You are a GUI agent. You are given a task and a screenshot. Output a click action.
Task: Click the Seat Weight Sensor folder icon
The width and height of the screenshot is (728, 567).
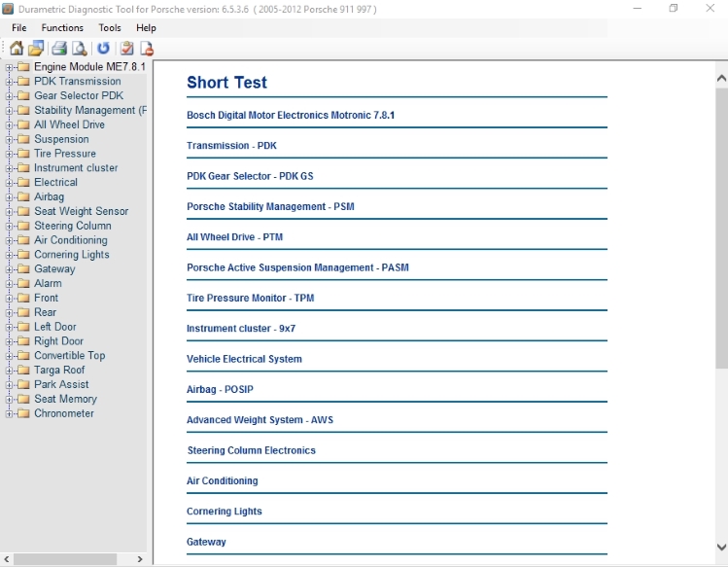click(23, 211)
